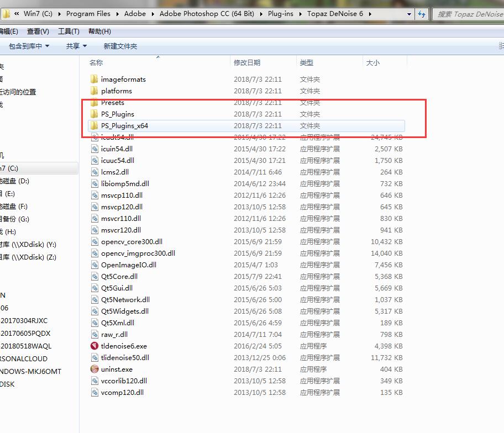This screenshot has height=433, width=504.
Task: Open the 查看(V) menu
Action: (38, 31)
